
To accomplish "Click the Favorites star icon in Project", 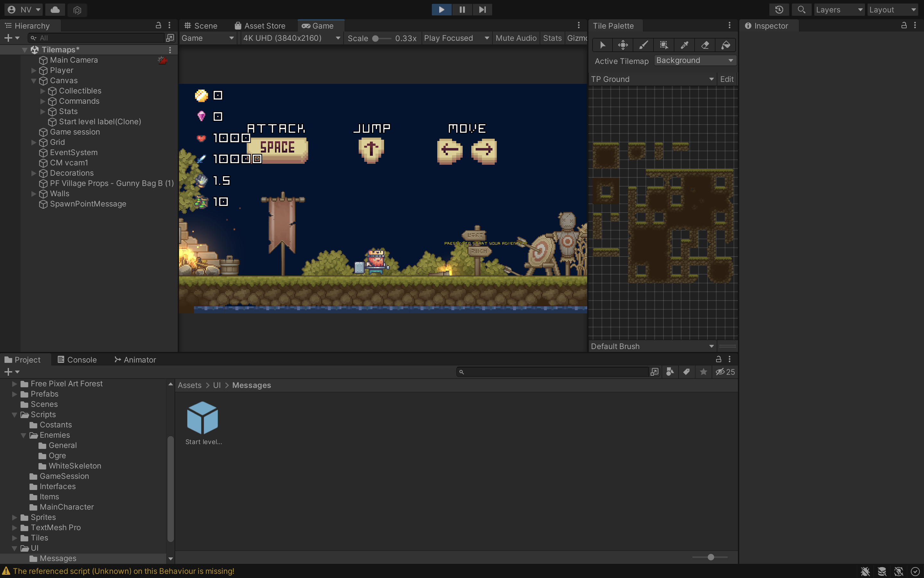I will click(703, 372).
